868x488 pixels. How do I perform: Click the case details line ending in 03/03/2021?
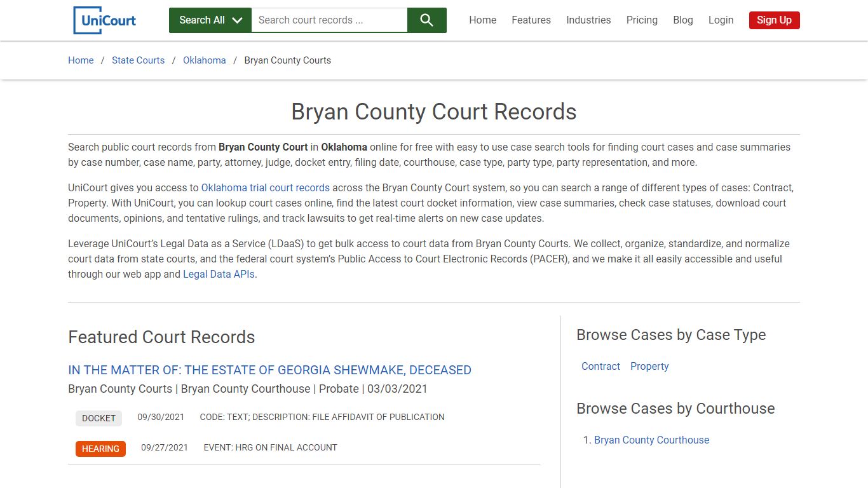tap(248, 389)
